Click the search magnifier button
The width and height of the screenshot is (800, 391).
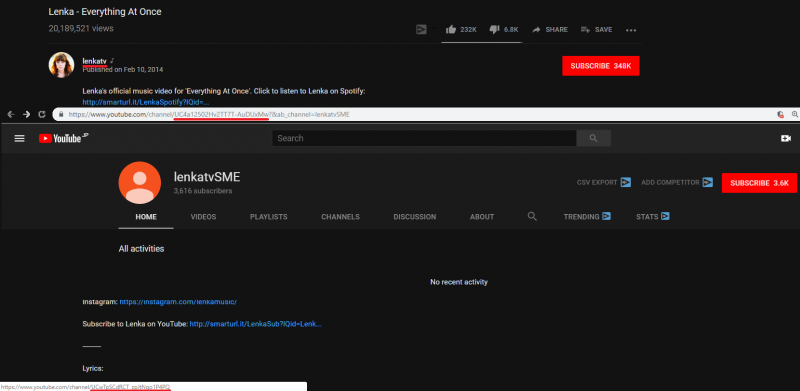point(593,138)
